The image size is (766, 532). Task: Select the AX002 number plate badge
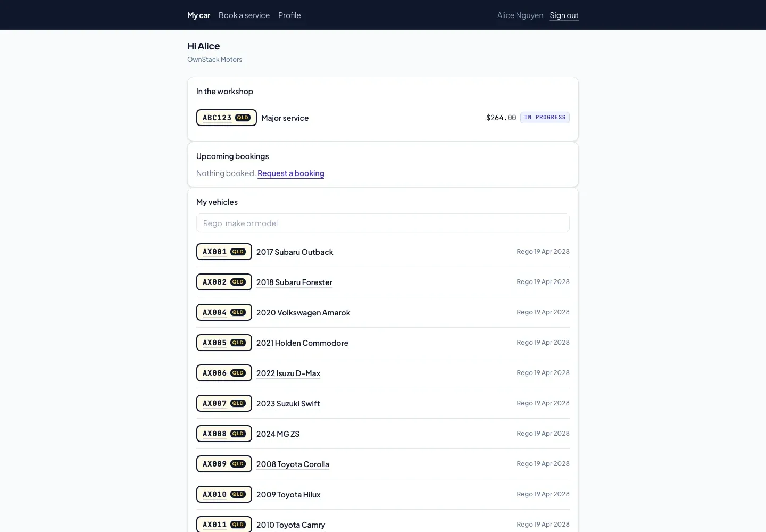click(224, 282)
